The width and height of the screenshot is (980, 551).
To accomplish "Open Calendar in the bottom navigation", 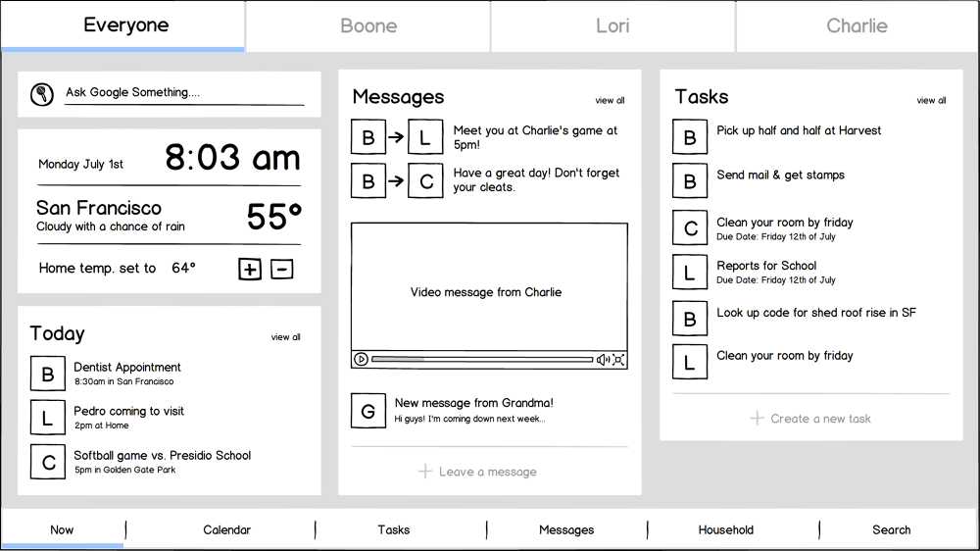I will (x=226, y=529).
